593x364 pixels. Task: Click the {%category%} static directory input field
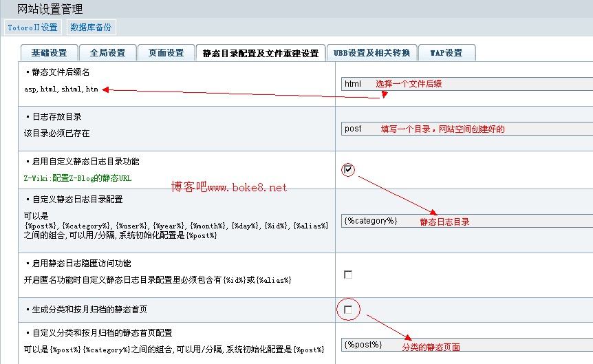tap(466, 221)
